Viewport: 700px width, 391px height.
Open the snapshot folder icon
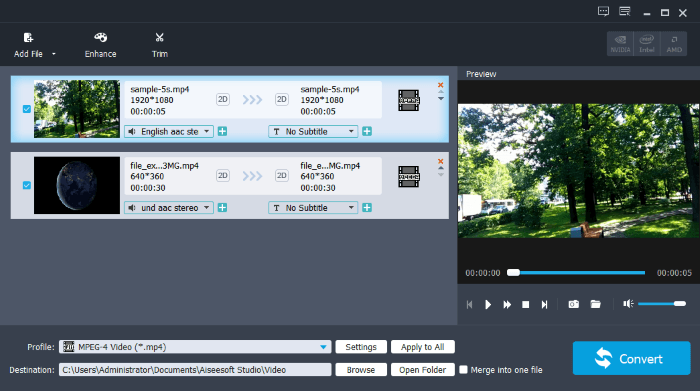[595, 304]
